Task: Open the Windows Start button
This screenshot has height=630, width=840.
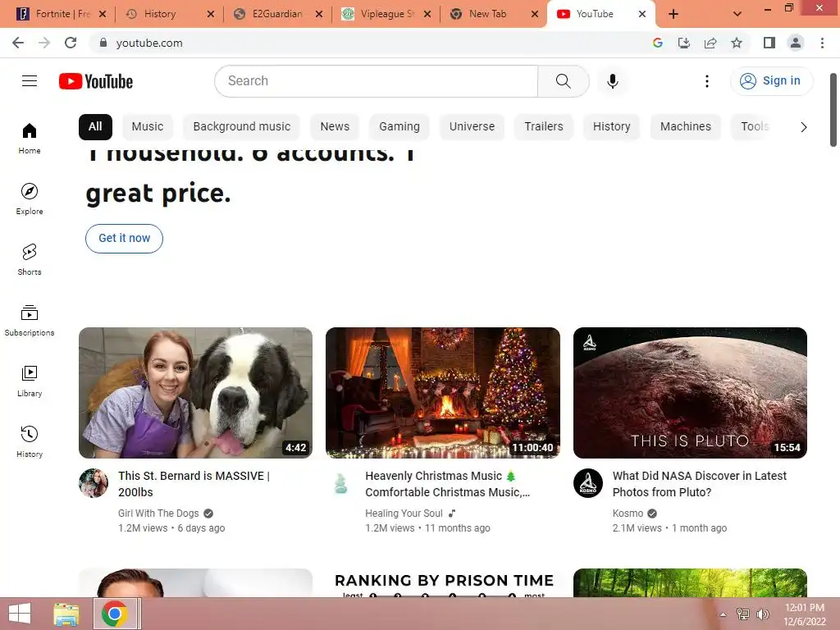Action: pyautogui.click(x=20, y=614)
